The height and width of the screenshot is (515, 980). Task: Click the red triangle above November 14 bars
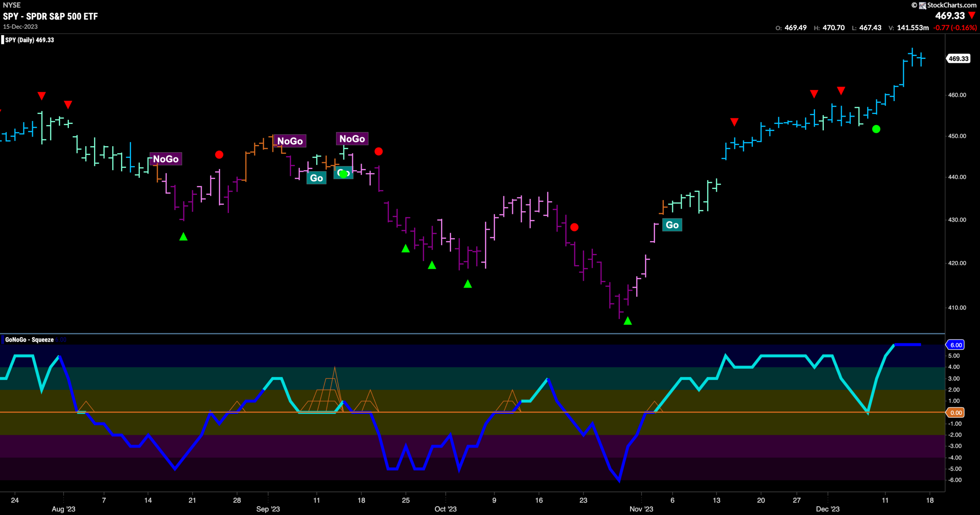point(734,122)
